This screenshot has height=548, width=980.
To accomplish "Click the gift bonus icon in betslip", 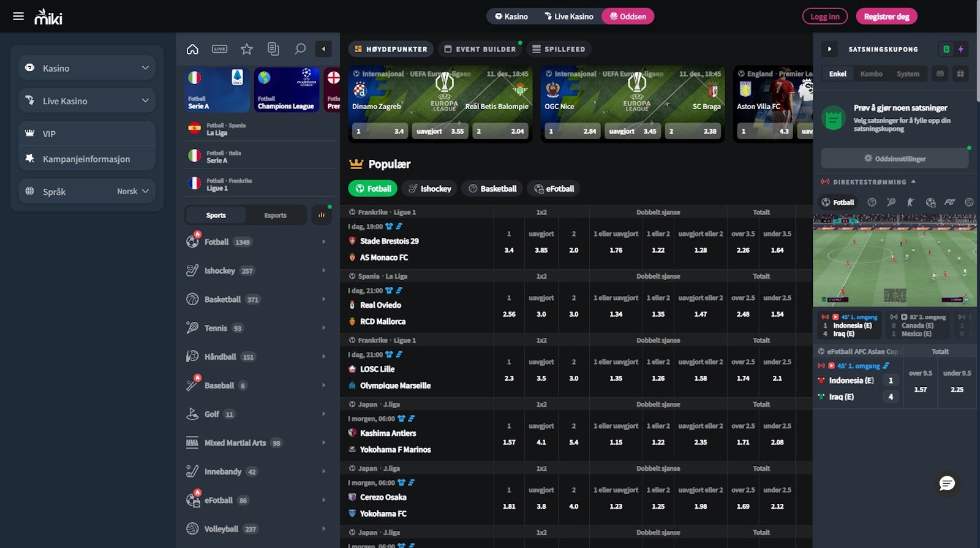I will click(x=960, y=74).
